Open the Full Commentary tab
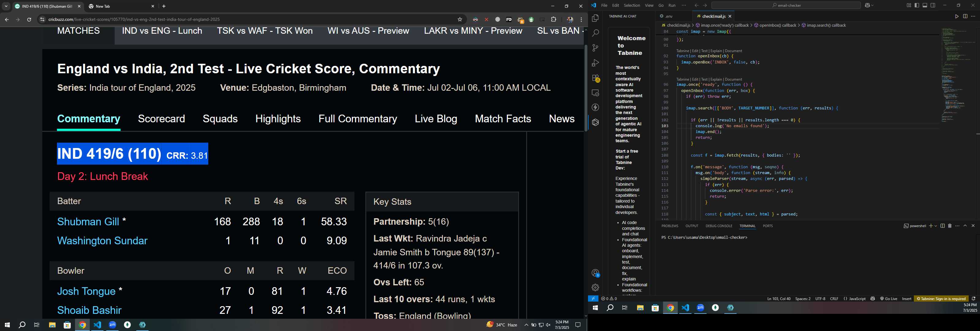Screen dimensions: 980x331 pos(358,119)
